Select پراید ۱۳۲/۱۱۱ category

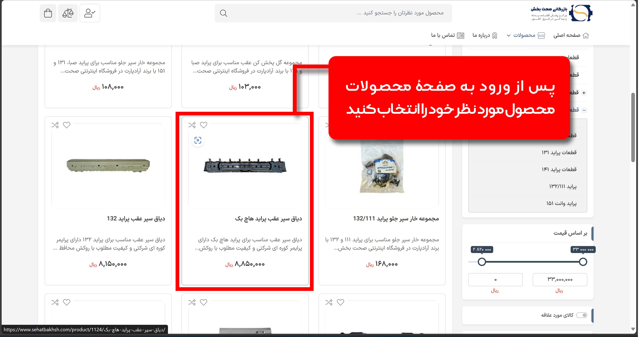coord(563,187)
